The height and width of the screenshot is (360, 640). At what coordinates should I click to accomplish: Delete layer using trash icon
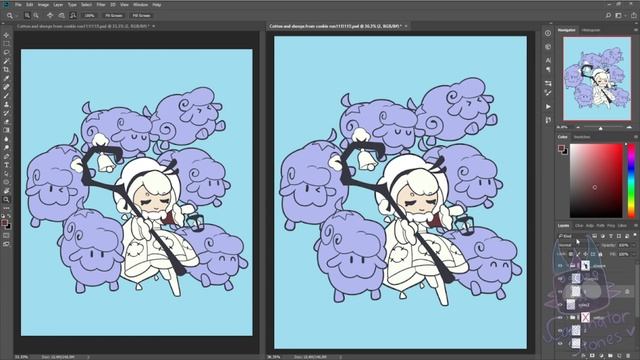point(629,356)
